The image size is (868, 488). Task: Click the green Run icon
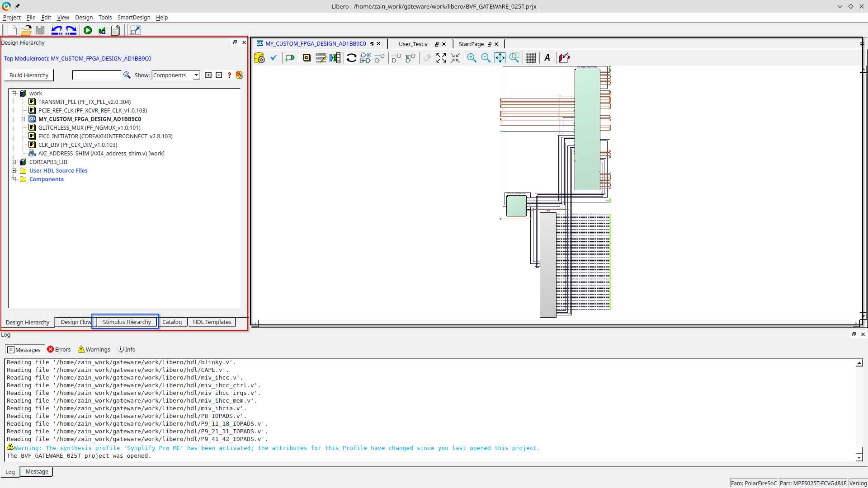click(88, 30)
